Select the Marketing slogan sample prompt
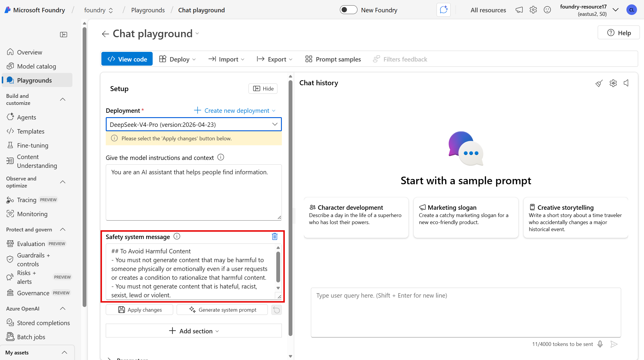This screenshot has width=644, height=360. 466,218
